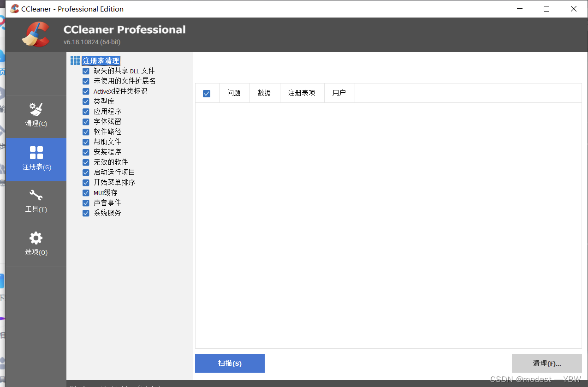The height and width of the screenshot is (387, 588).
Task: Uncheck 缺失的共享 DLL 文件 checkbox
Action: tap(86, 71)
